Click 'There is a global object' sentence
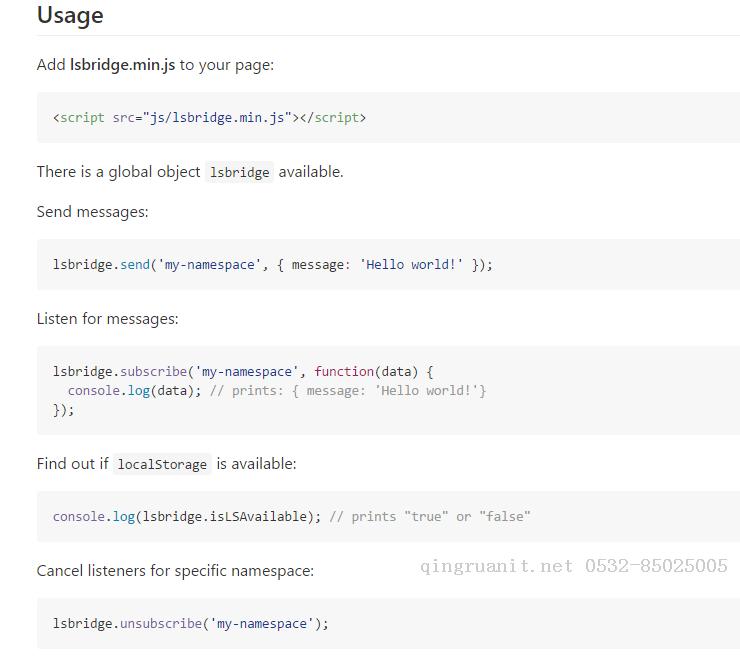The image size is (740, 662). 190,172
